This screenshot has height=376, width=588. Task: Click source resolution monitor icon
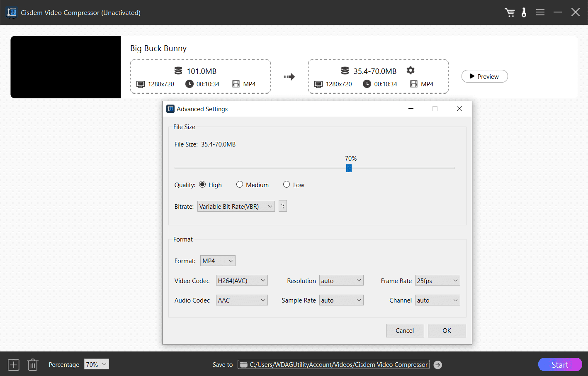tap(141, 84)
